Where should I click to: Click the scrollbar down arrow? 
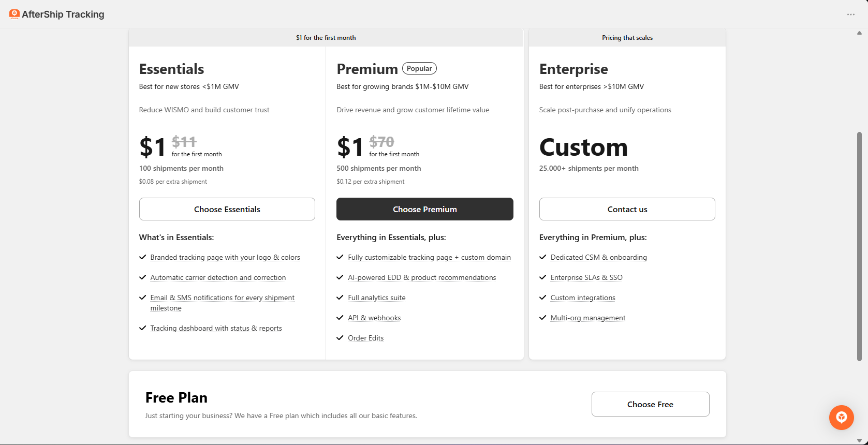859,441
